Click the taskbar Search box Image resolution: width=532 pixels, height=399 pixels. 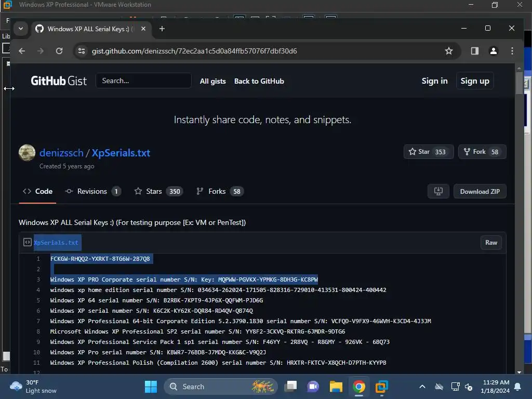(x=220, y=387)
